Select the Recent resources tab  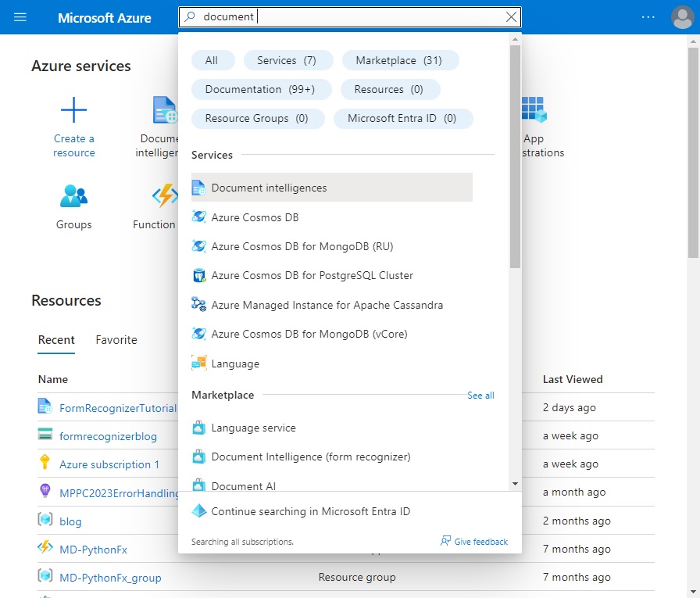click(56, 340)
